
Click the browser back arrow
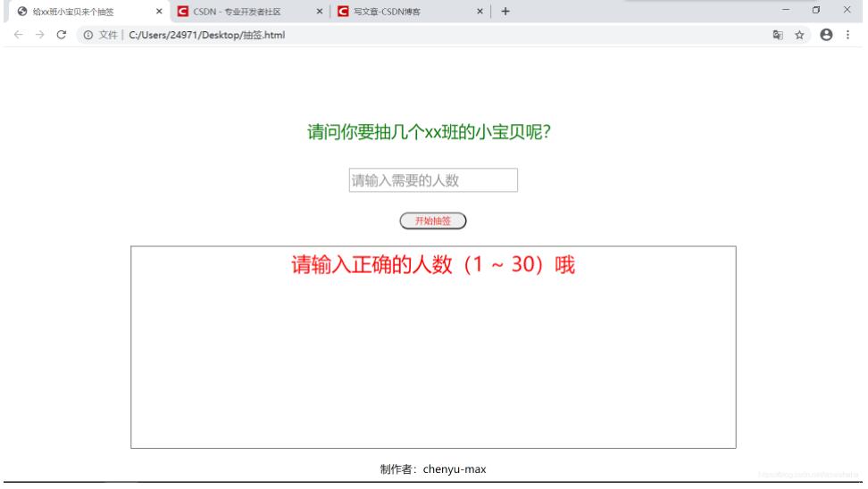pyautogui.click(x=18, y=35)
